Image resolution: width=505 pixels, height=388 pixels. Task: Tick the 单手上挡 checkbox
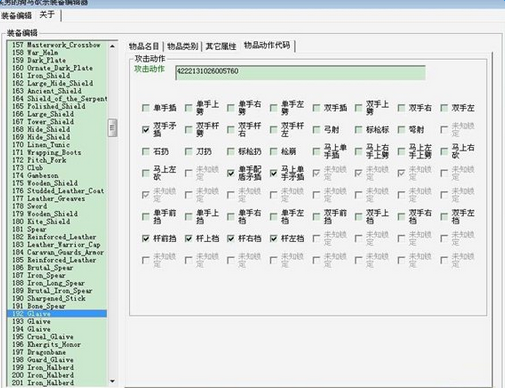tap(188, 217)
